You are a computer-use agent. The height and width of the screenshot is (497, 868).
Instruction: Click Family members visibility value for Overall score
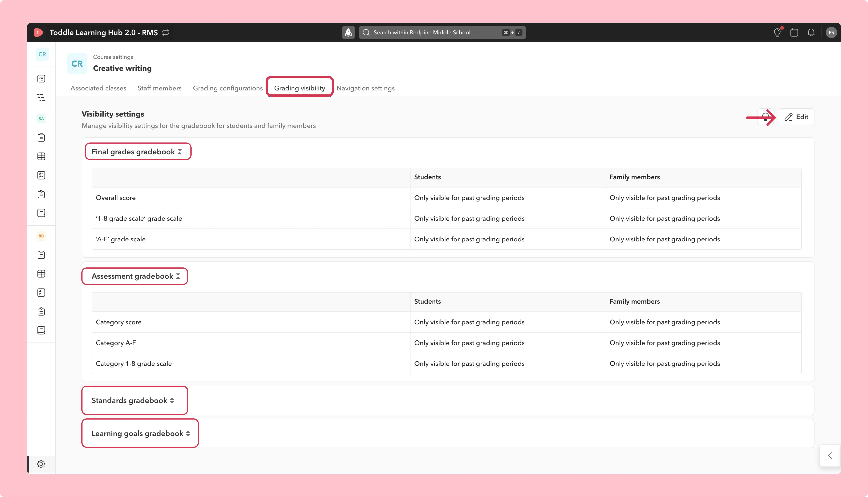[665, 198]
